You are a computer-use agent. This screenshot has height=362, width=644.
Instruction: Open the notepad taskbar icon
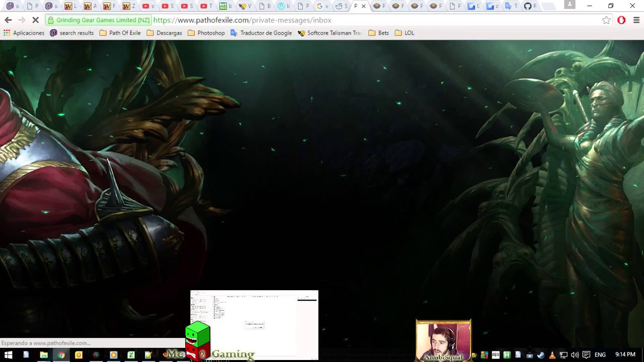(148, 355)
